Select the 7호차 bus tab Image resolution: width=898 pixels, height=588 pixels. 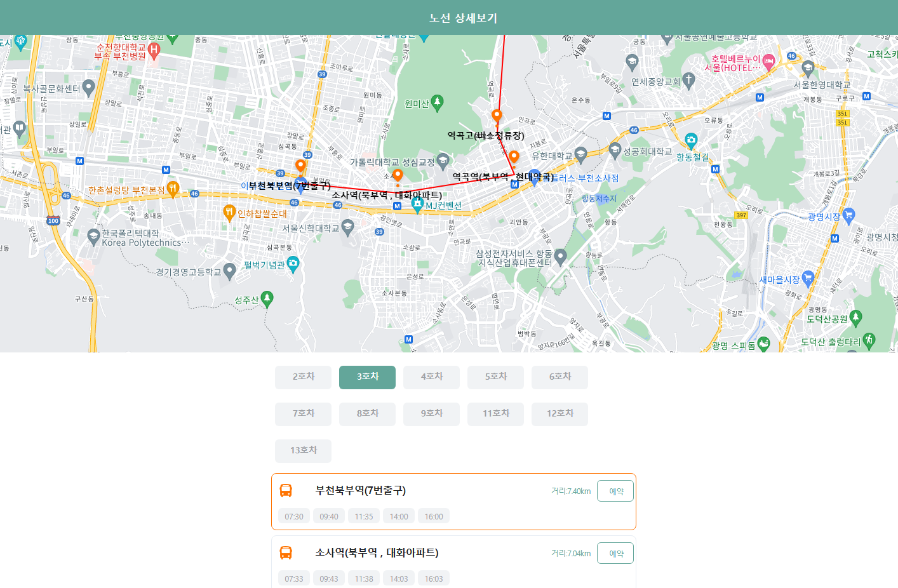click(303, 414)
